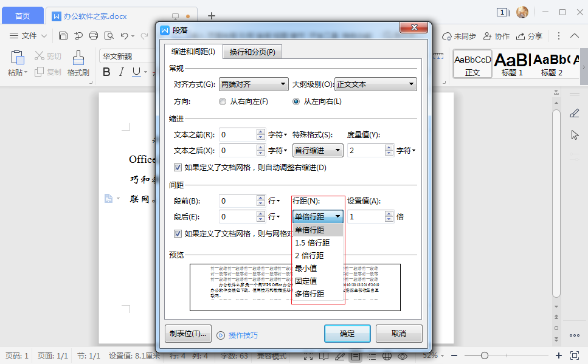Open the 对齐方式(G) dropdown
588x364 pixels.
(254, 84)
